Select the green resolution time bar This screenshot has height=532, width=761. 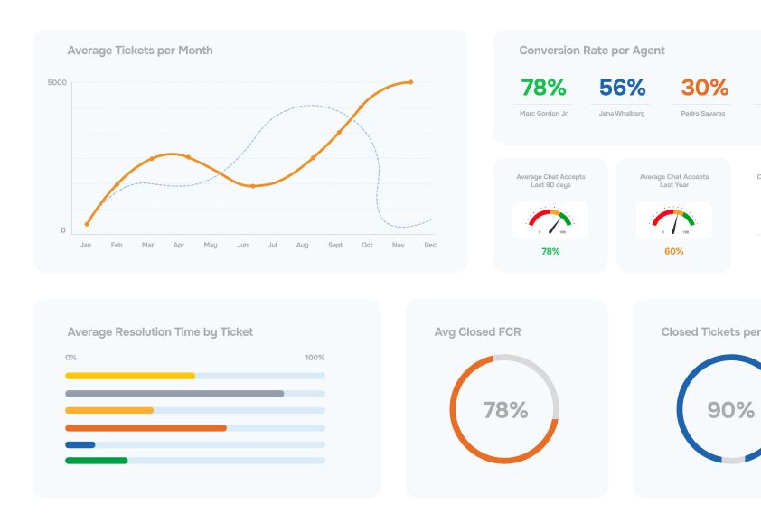[x=97, y=461]
